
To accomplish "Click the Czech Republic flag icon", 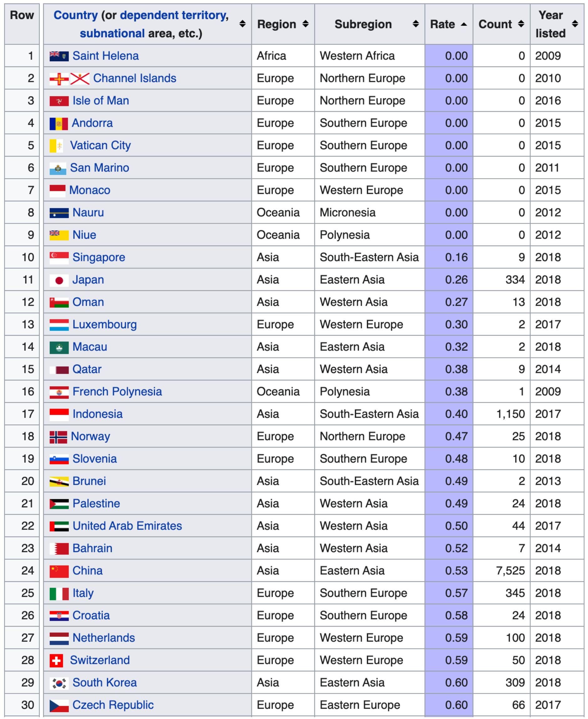I will [x=59, y=705].
